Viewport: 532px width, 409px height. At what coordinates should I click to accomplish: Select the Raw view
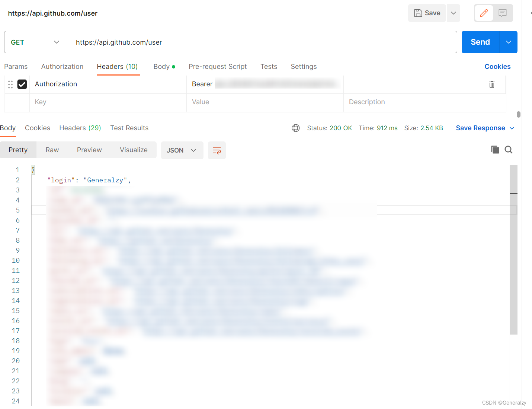pyautogui.click(x=52, y=150)
